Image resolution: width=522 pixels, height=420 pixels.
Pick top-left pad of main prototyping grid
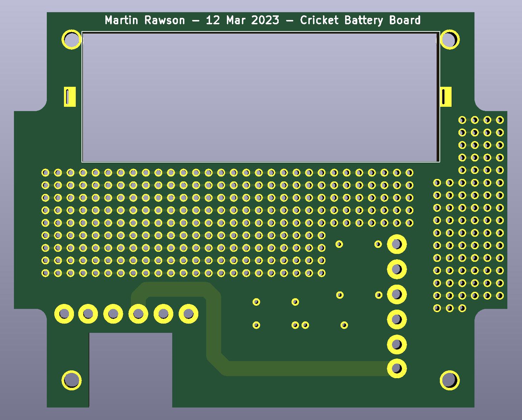[45, 173]
